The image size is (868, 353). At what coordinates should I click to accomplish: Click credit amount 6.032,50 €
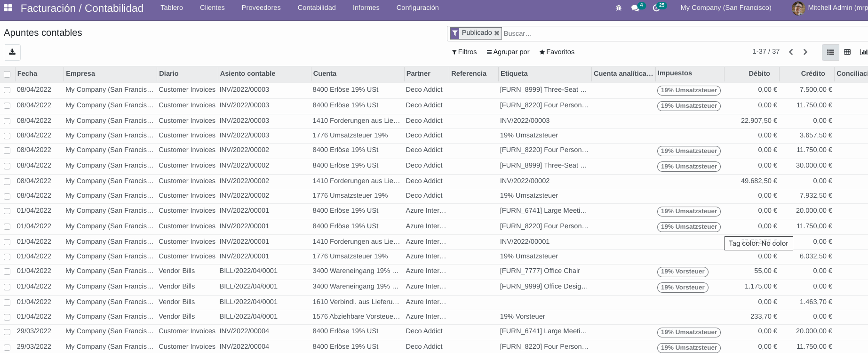click(816, 256)
